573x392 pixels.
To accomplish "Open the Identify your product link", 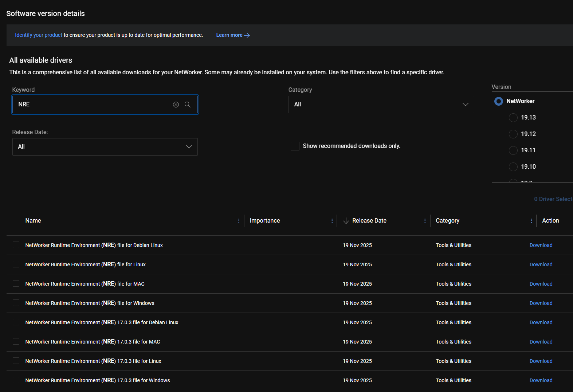I will click(x=39, y=35).
